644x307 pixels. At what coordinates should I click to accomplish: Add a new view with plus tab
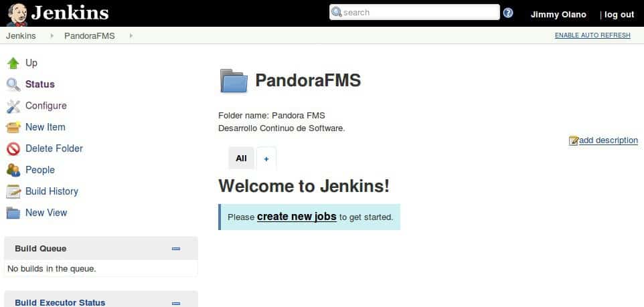point(266,159)
